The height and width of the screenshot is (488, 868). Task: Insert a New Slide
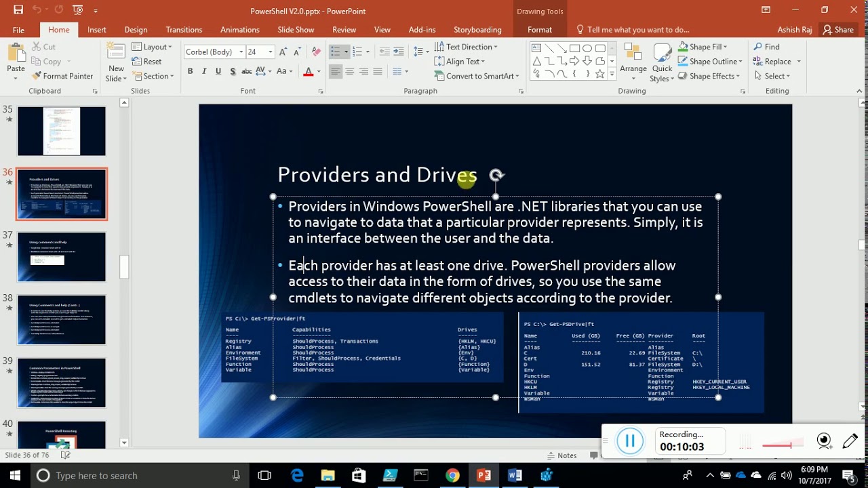click(116, 62)
